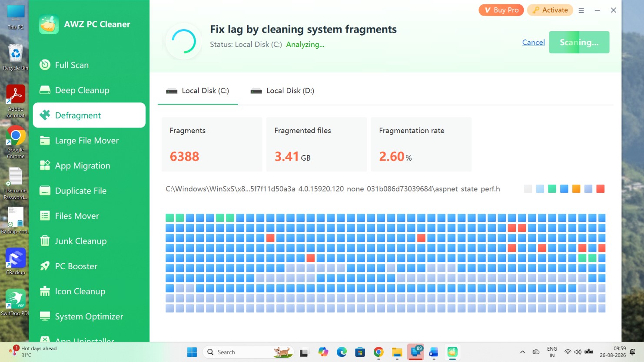Image resolution: width=644 pixels, height=362 pixels.
Task: Click the orange legend color square
Action: tap(576, 189)
